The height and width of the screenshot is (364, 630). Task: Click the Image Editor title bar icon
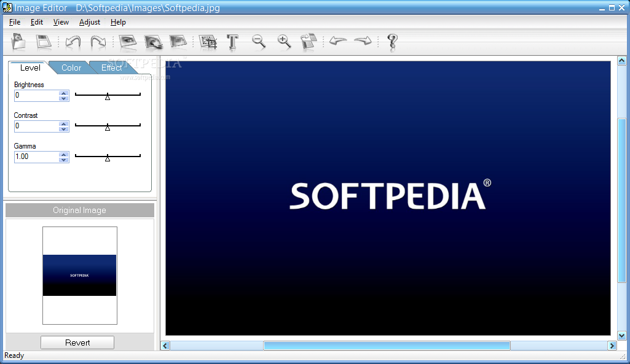pyautogui.click(x=7, y=7)
